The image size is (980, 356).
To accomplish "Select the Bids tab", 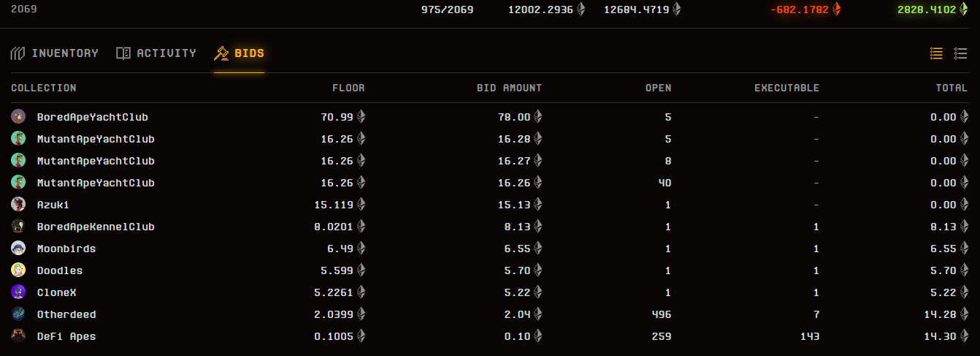I will click(x=240, y=53).
